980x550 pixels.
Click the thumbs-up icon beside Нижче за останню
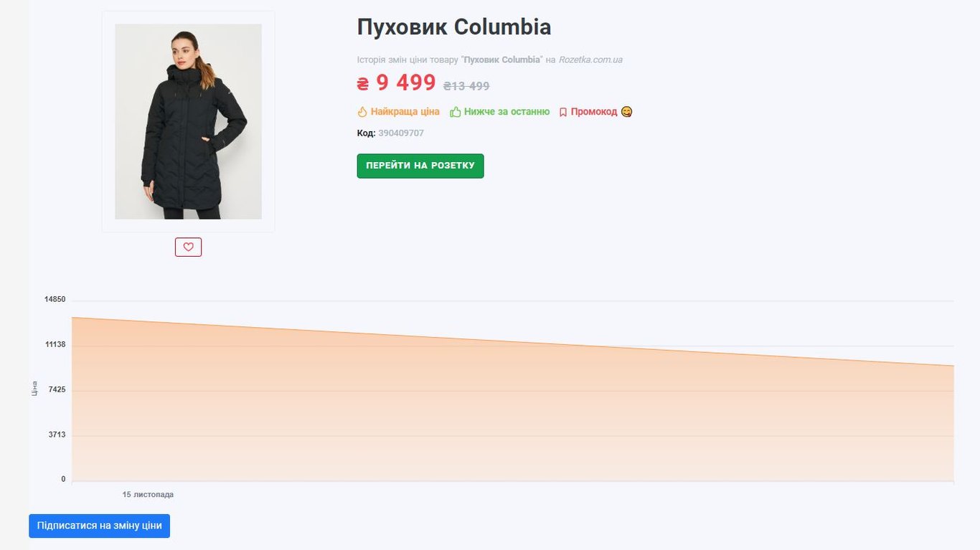[x=455, y=112]
